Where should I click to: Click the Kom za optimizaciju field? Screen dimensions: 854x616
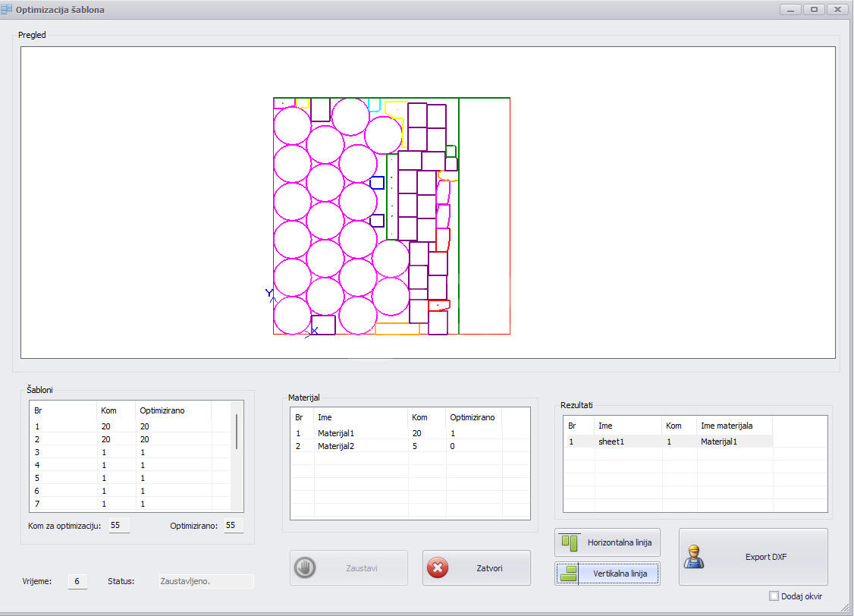pos(119,525)
